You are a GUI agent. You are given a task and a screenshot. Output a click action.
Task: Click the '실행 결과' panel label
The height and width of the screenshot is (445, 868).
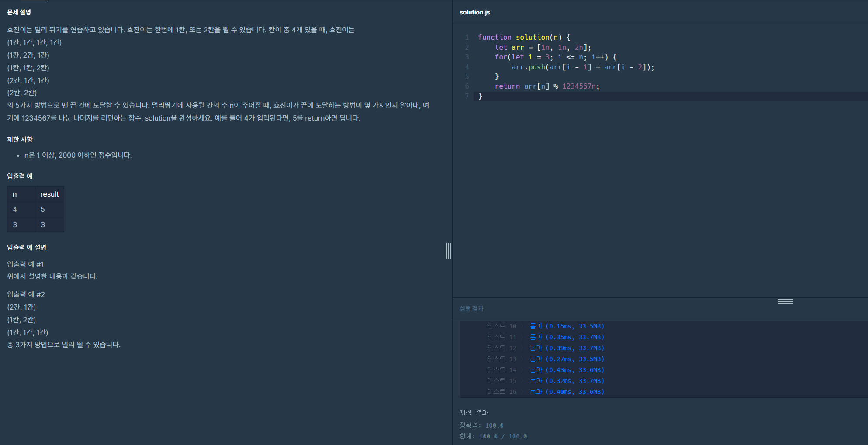tap(471, 309)
